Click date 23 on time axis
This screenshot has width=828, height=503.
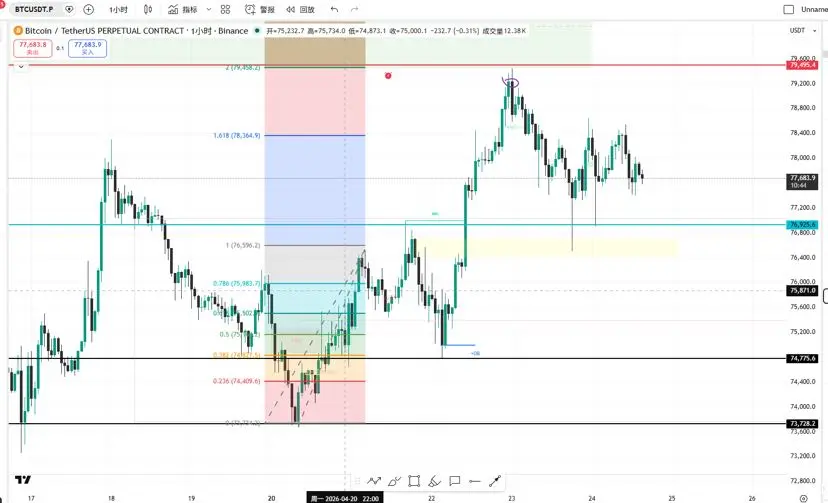(512, 498)
